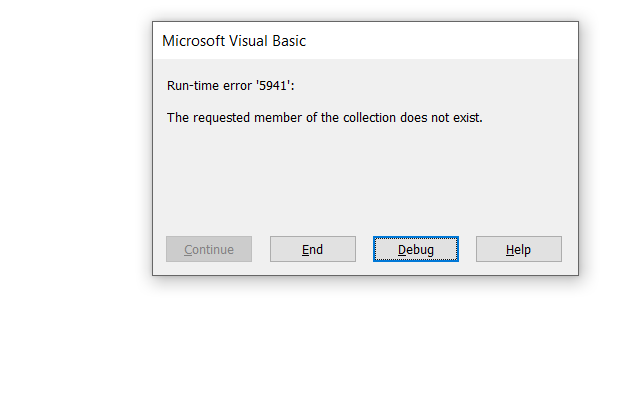Image resolution: width=640 pixels, height=407 pixels.
Task: Click the Debug button
Action: [416, 249]
